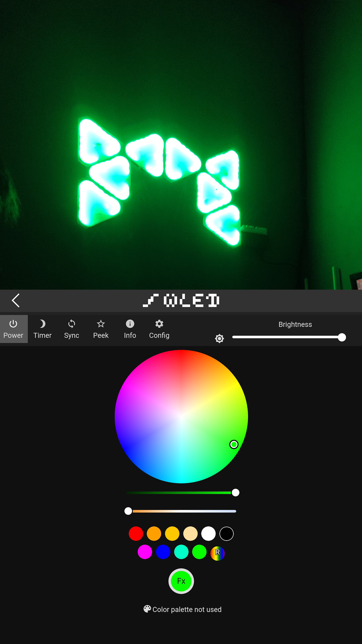The width and height of the screenshot is (362, 644).
Task: Open the Info panel
Action: pos(130,329)
